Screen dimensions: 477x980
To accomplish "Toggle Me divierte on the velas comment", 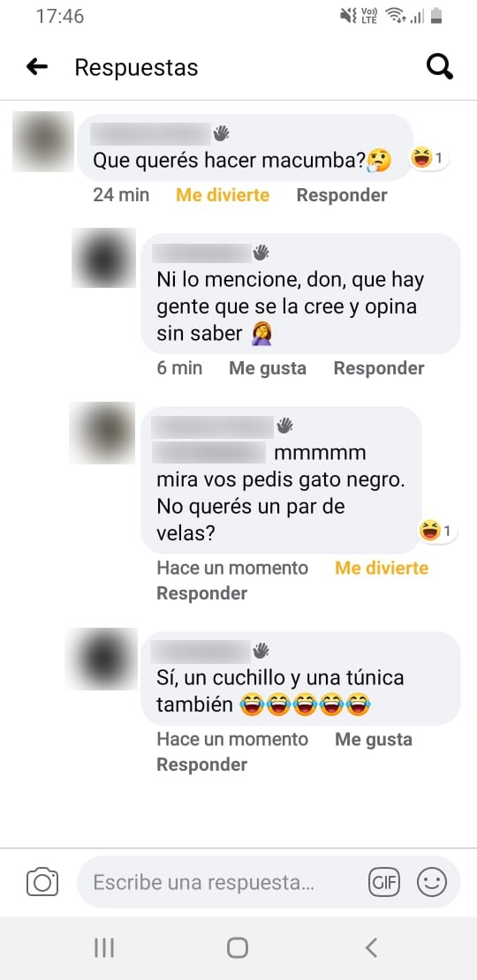I will pos(382,568).
